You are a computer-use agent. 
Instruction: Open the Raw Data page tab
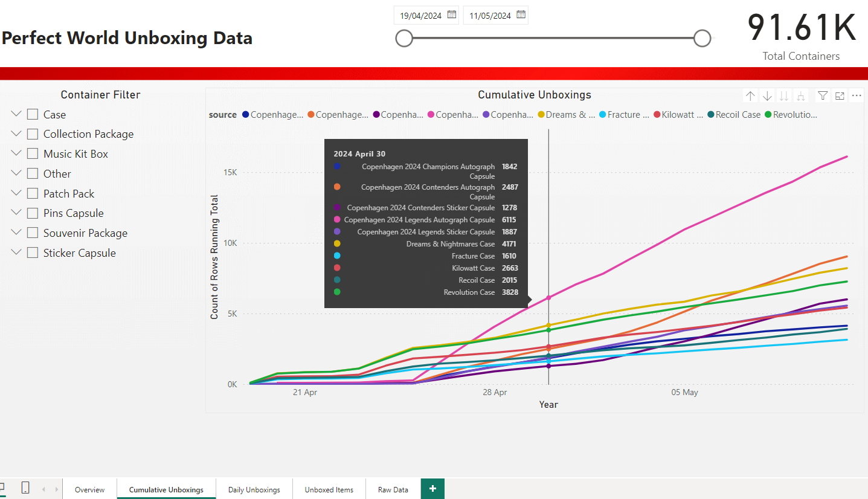(x=393, y=489)
